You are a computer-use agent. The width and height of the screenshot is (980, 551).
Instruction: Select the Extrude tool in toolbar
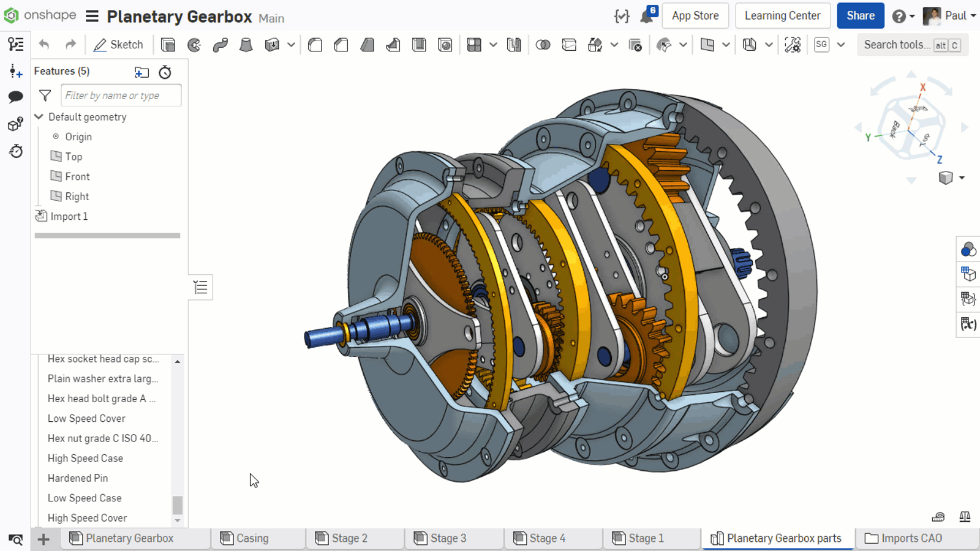[x=168, y=45]
